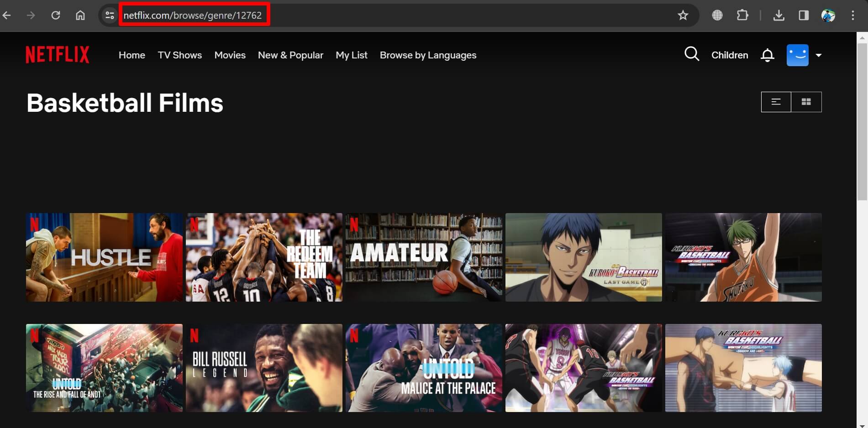The width and height of the screenshot is (868, 428).
Task: Open Bill Russell Legend thumbnail
Action: click(264, 368)
